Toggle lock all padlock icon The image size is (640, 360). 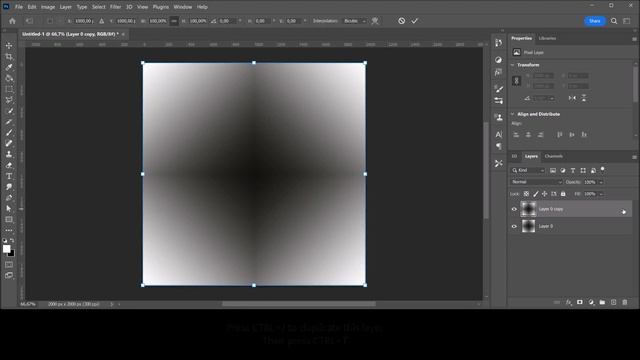point(563,194)
